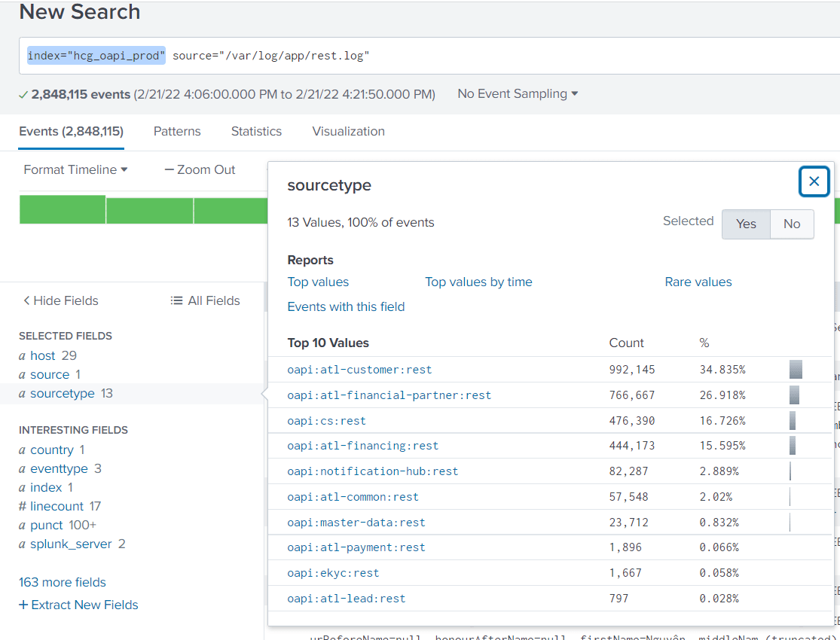
Task: Click the checkmark icon before the event count
Action: (x=24, y=93)
